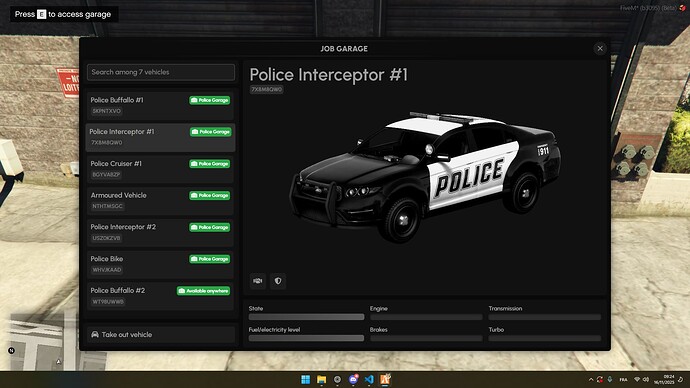Select Police Cruiser #1 in the list
Screen dimensions: 690x388
[160, 169]
